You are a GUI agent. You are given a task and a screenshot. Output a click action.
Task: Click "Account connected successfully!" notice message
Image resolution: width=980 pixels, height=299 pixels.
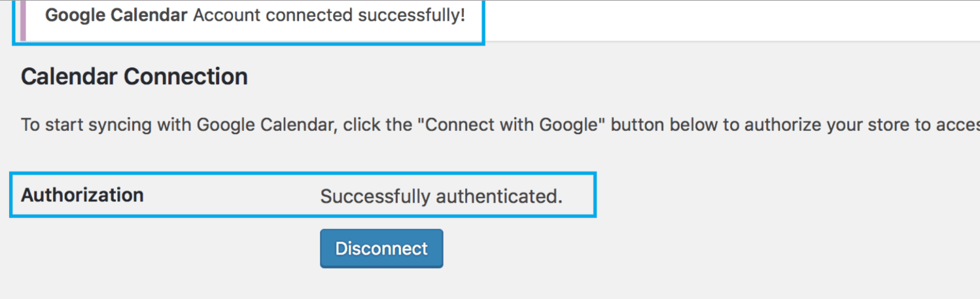pos(329,16)
